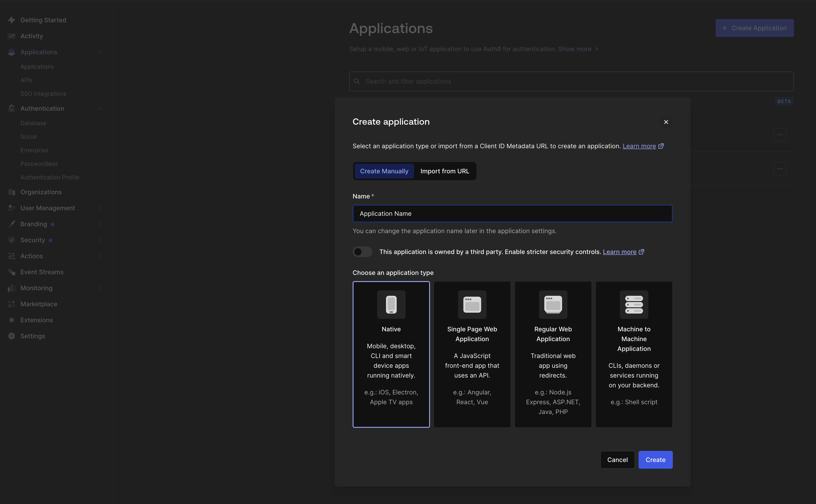This screenshot has width=816, height=504.
Task: Switch to the Create Manually tab
Action: click(384, 171)
